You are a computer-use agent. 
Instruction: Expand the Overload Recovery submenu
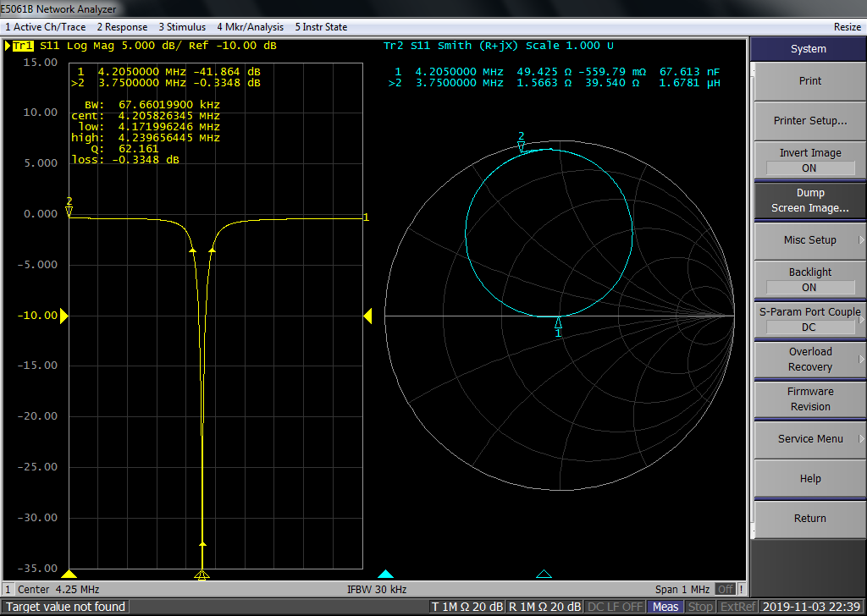coord(809,359)
